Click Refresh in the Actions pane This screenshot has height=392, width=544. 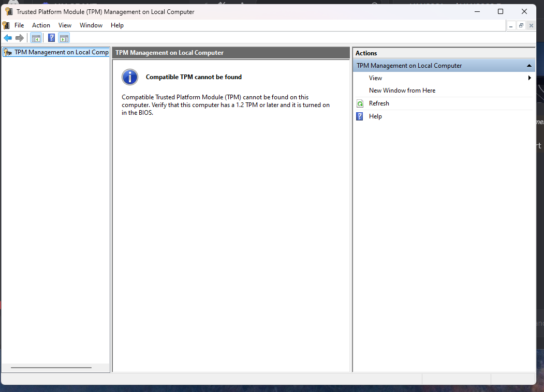(379, 103)
